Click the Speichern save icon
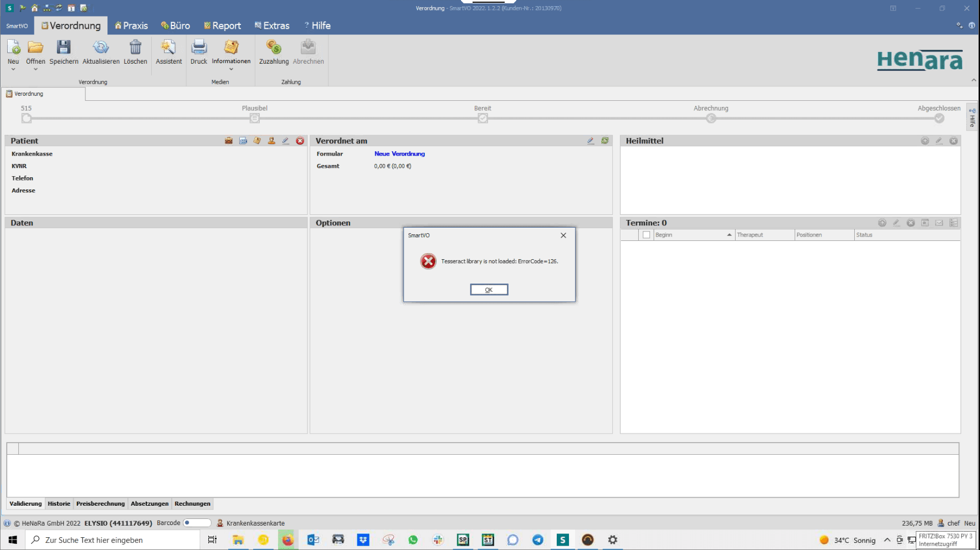980x550 pixels. [64, 48]
